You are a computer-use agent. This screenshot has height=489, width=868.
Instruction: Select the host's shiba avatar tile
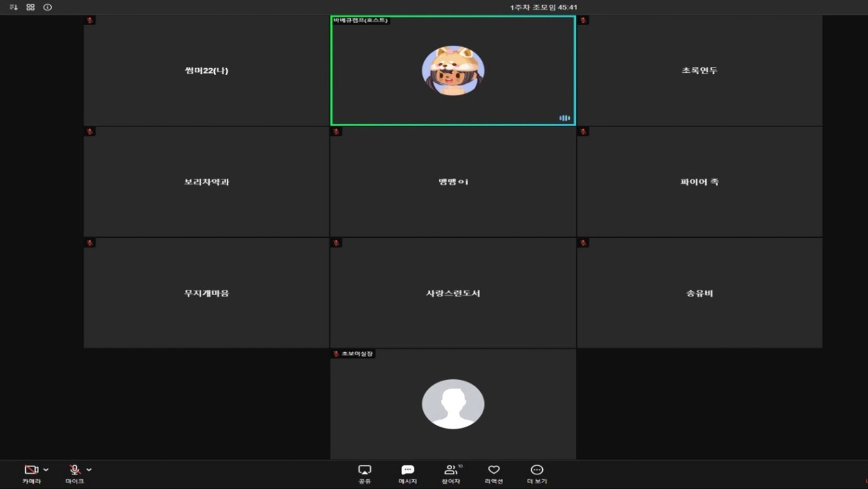point(453,70)
